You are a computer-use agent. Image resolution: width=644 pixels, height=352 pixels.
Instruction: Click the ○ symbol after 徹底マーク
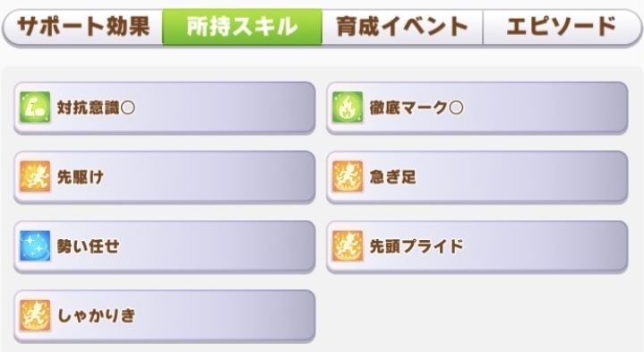coord(456,108)
